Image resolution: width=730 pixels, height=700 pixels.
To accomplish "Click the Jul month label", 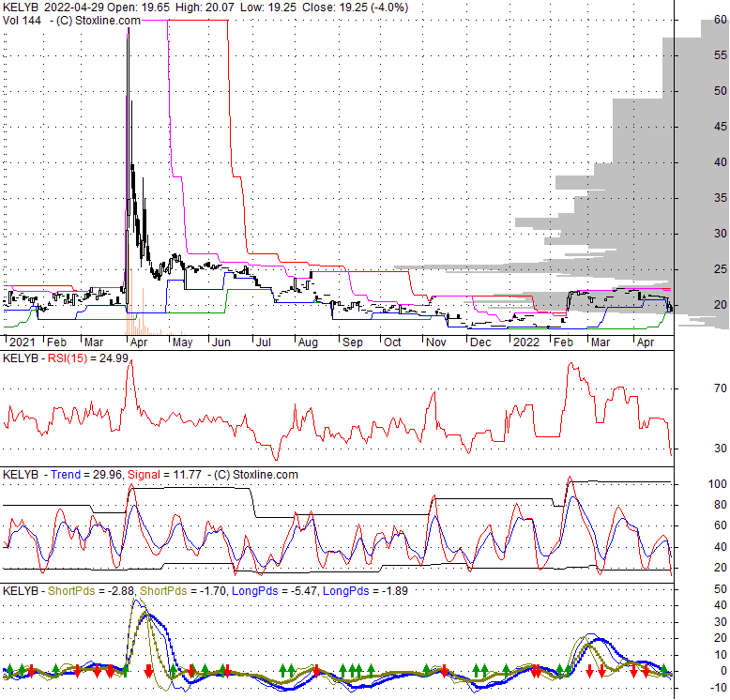I will coord(264,342).
